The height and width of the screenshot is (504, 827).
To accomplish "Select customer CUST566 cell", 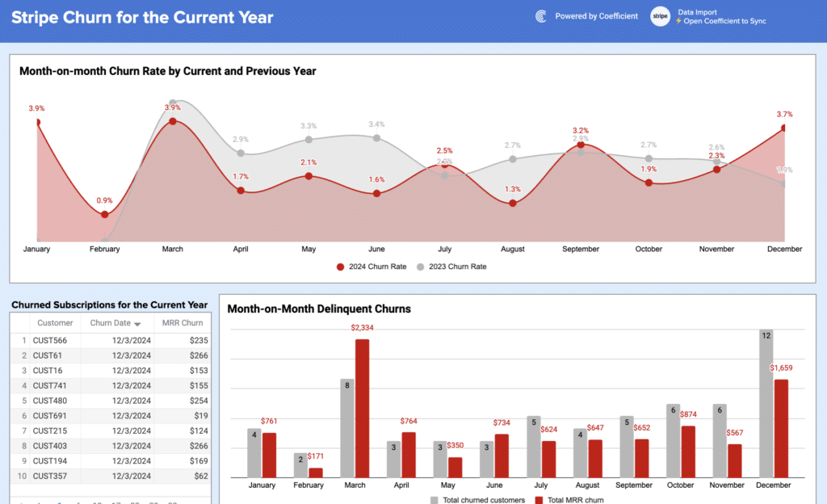I will coord(49,341).
